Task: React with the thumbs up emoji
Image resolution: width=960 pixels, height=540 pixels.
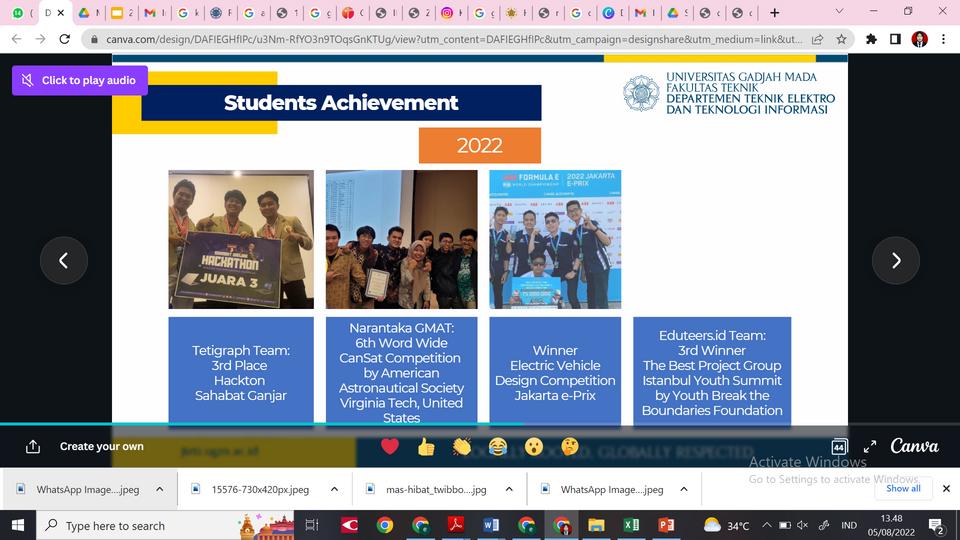Action: (426, 447)
